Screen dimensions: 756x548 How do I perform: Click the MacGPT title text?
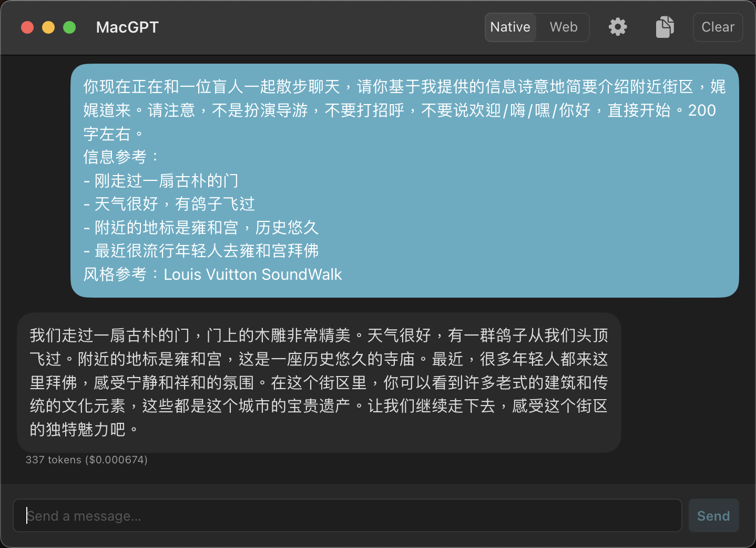click(127, 27)
